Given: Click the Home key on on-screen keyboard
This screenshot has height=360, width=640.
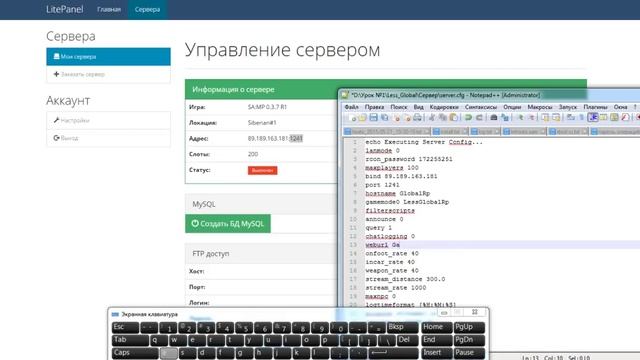Looking at the screenshot, I should [x=437, y=327].
